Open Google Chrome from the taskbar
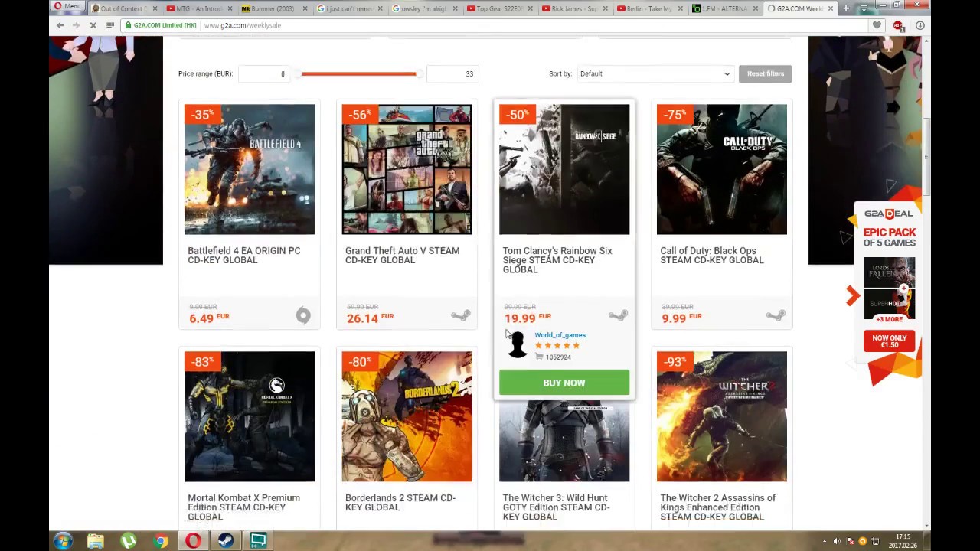This screenshot has height=551, width=980. (x=161, y=541)
